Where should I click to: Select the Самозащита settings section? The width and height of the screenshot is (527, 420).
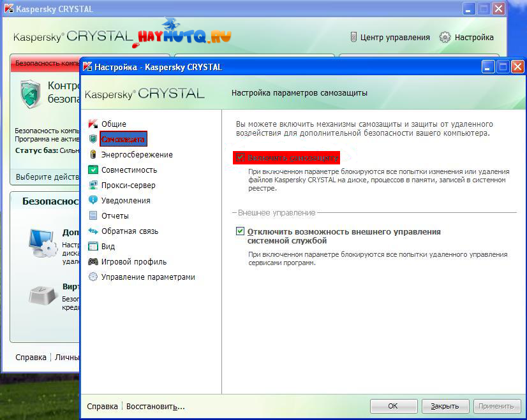click(x=123, y=139)
